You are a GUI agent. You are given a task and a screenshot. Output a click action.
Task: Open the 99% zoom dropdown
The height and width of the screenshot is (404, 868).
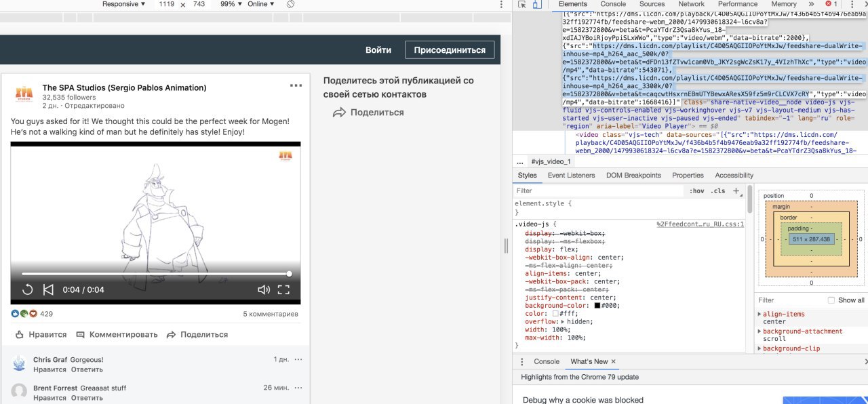[x=232, y=4]
